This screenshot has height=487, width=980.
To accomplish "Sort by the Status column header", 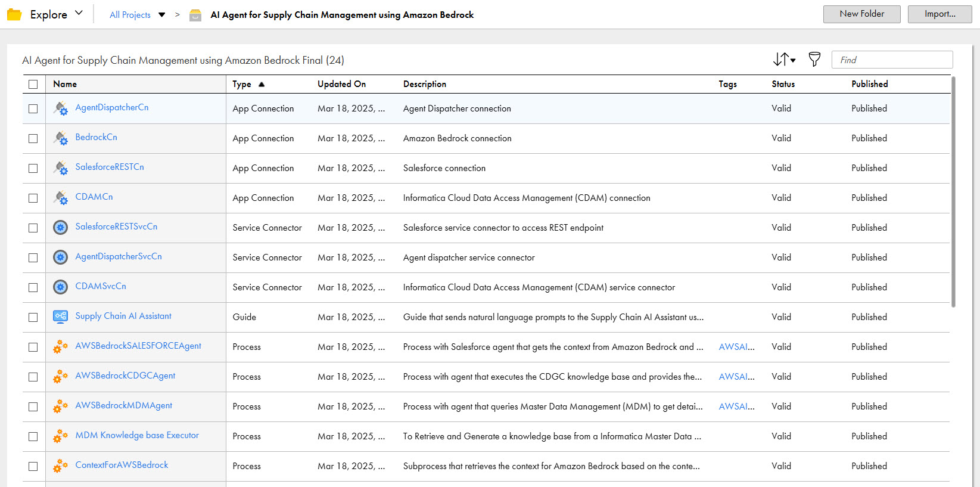I will click(783, 84).
